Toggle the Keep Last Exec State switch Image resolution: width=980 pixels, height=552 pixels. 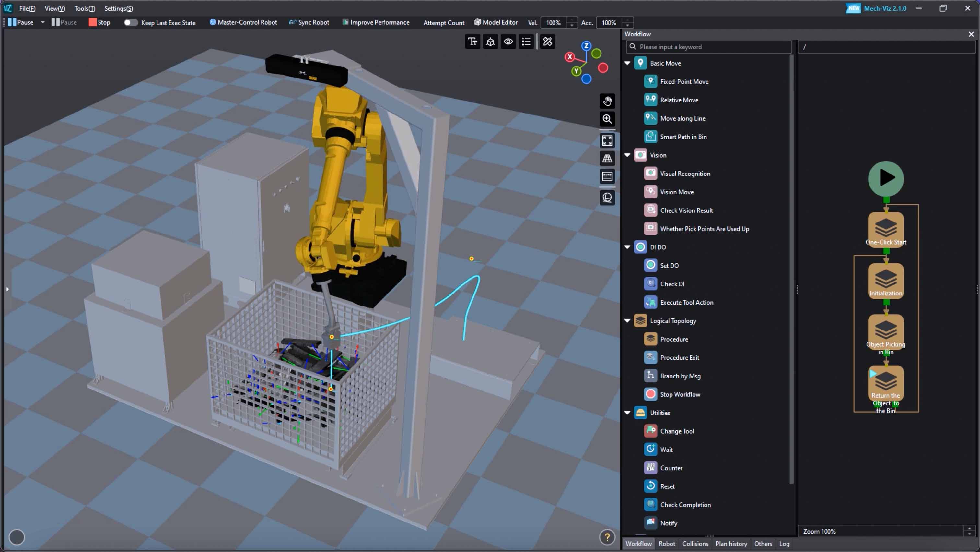click(131, 22)
